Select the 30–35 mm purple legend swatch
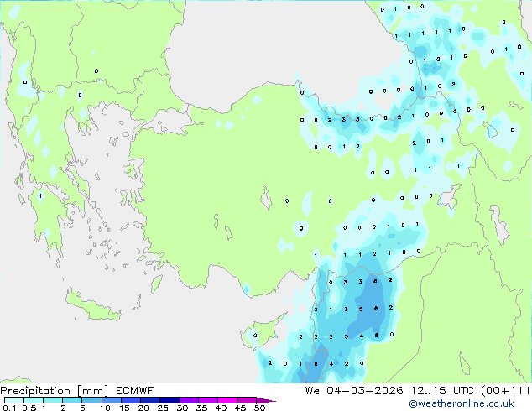Screen dimensions: 532x411 188,400
